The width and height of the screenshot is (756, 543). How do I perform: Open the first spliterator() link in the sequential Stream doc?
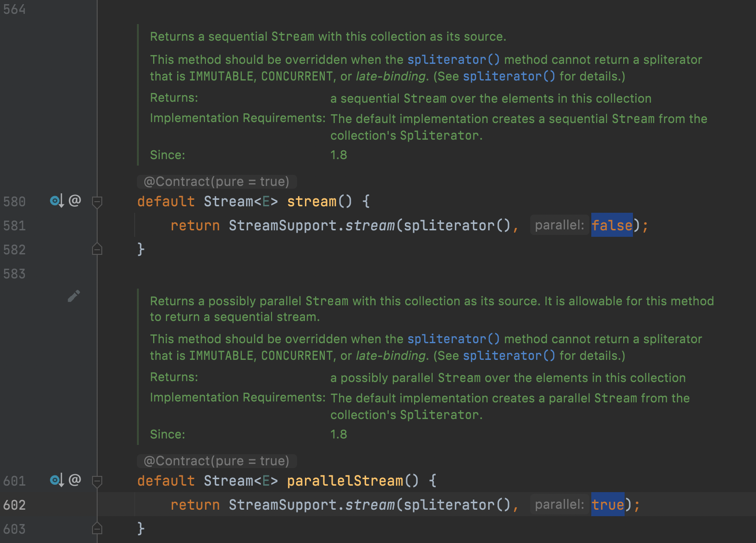point(453,60)
